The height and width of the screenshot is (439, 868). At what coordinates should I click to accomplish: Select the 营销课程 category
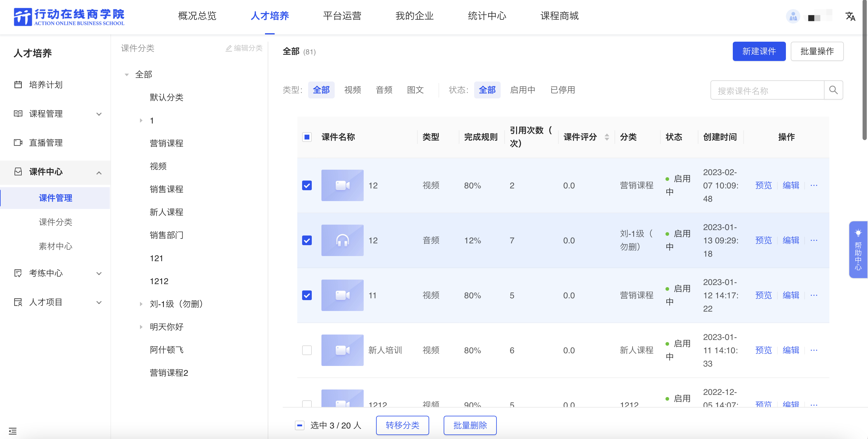[x=167, y=144]
